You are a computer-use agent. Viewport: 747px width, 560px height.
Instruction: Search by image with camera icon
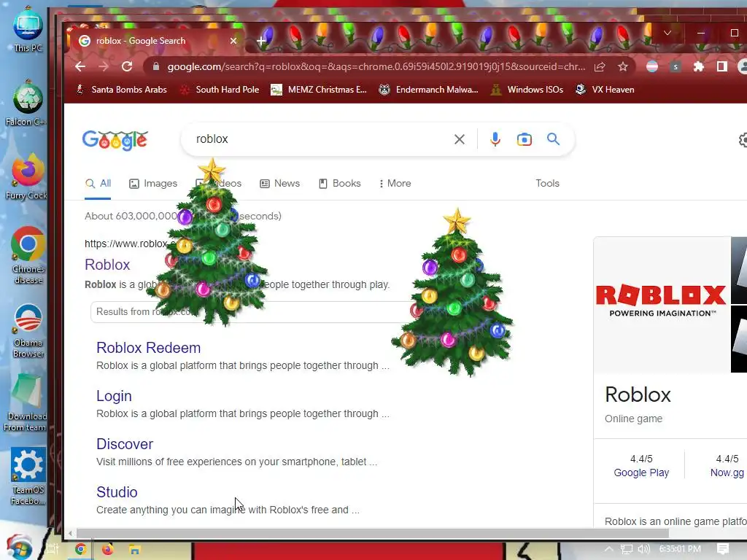(524, 139)
